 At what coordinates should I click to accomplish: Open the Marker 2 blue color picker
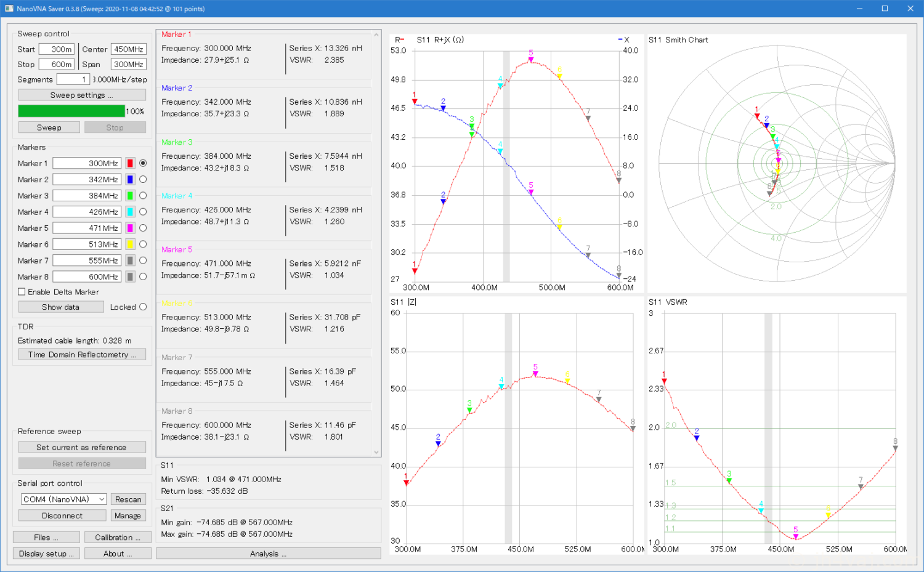tap(130, 179)
